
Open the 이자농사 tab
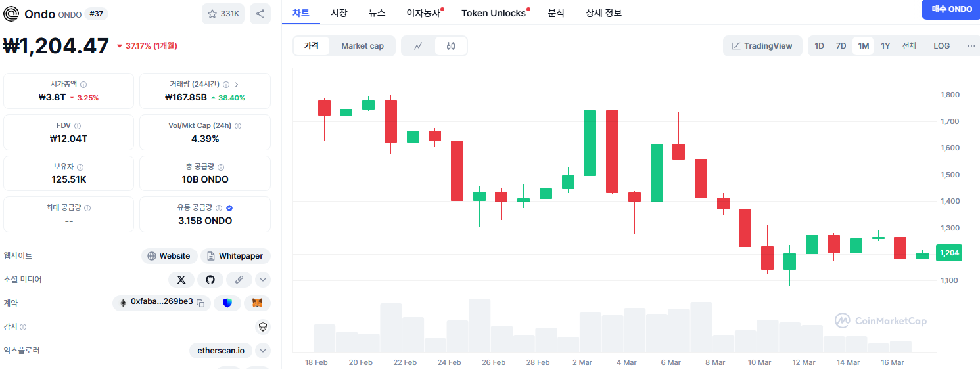pos(423,13)
